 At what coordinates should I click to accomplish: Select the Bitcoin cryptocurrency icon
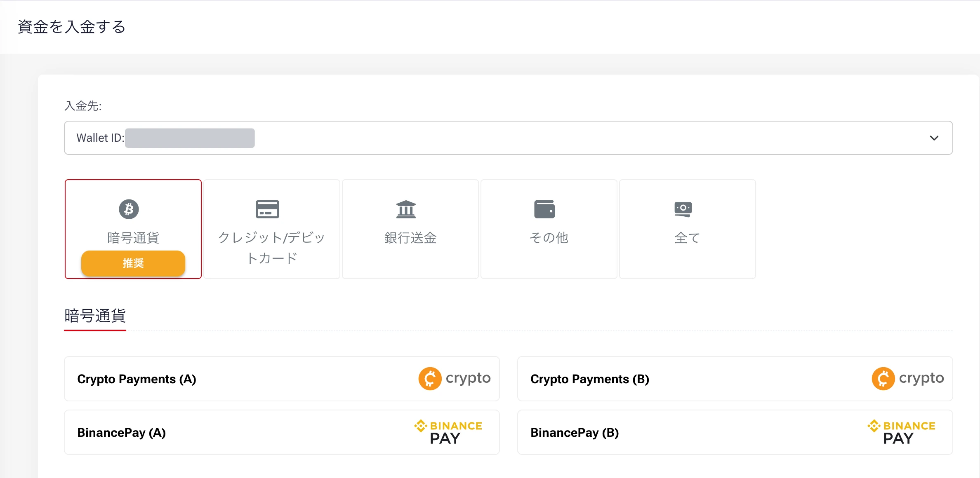click(129, 209)
